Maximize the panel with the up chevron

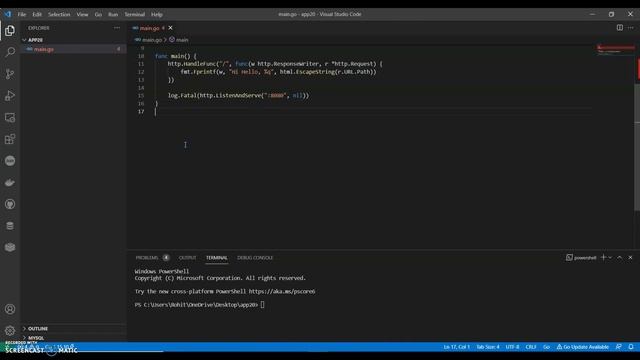tap(620, 258)
